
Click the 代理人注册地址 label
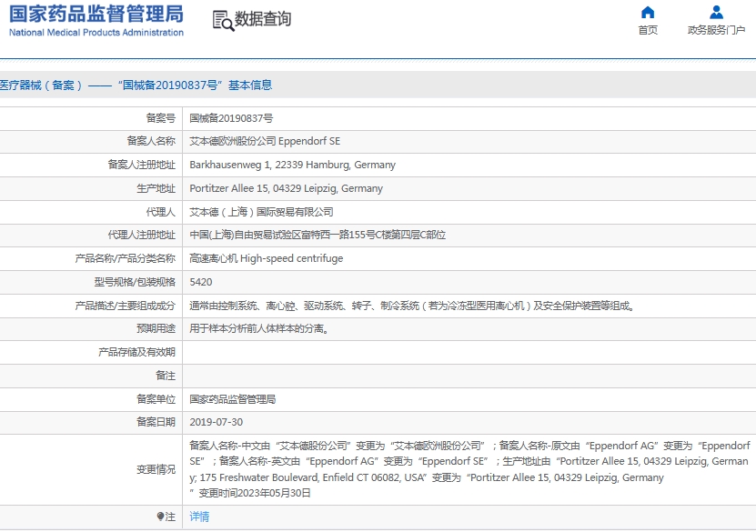tap(141, 236)
